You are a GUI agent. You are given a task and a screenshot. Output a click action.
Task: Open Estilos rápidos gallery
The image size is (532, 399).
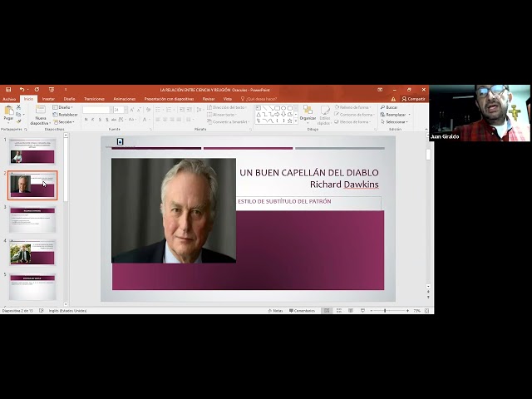(325, 115)
